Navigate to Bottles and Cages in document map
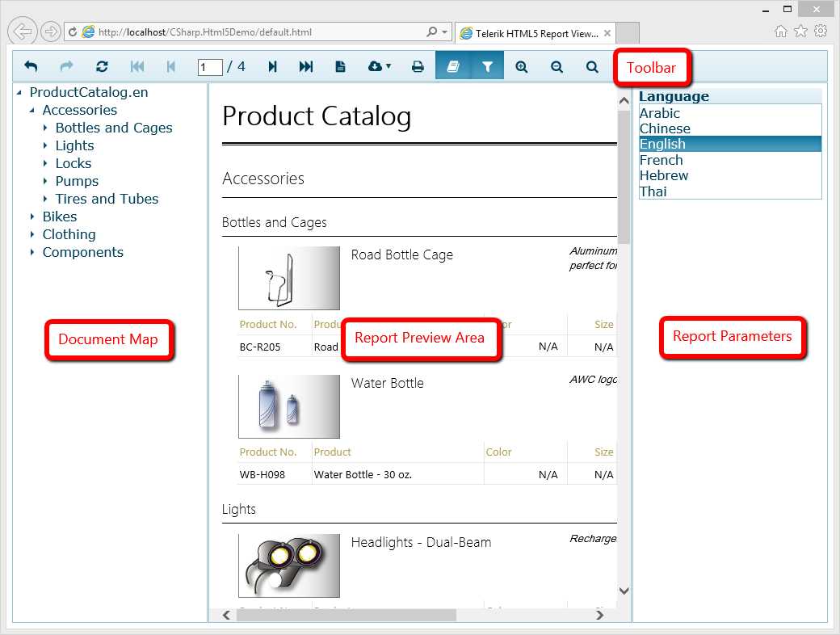 pos(114,128)
